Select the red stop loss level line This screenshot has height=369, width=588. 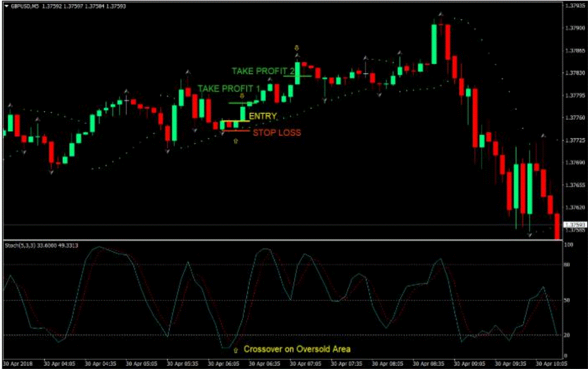236,130
